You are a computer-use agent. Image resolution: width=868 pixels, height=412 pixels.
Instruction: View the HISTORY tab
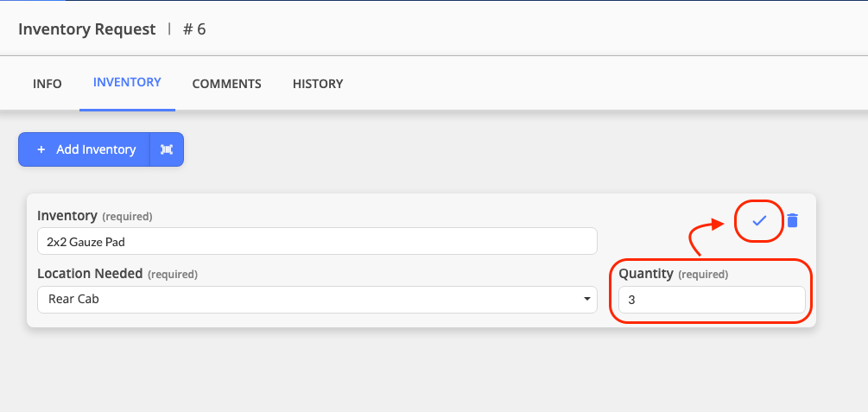(318, 84)
